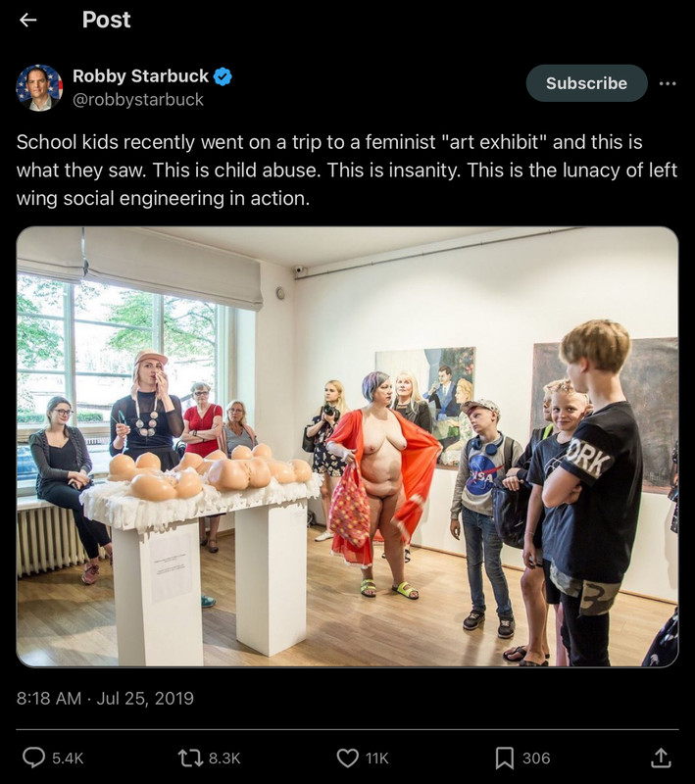
Task: Repost using the retweet arrows icon
Action: pos(190,758)
